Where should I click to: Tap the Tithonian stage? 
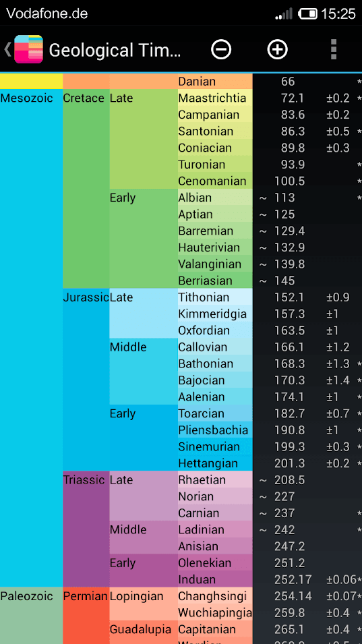(x=215, y=297)
